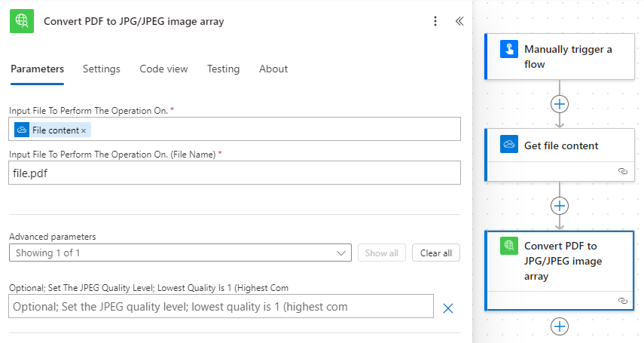
Task: Open the three-dot more options menu
Action: (x=435, y=21)
